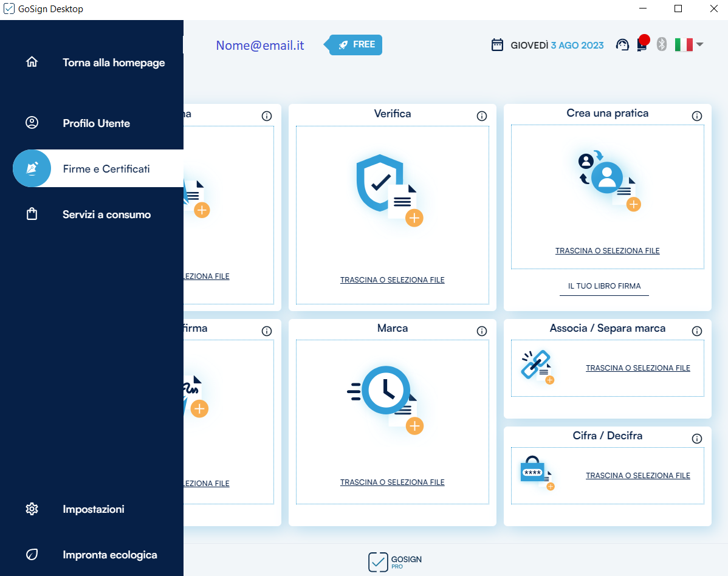The image size is (728, 576).
Task: Show info for the Verifica panel
Action: point(482,116)
